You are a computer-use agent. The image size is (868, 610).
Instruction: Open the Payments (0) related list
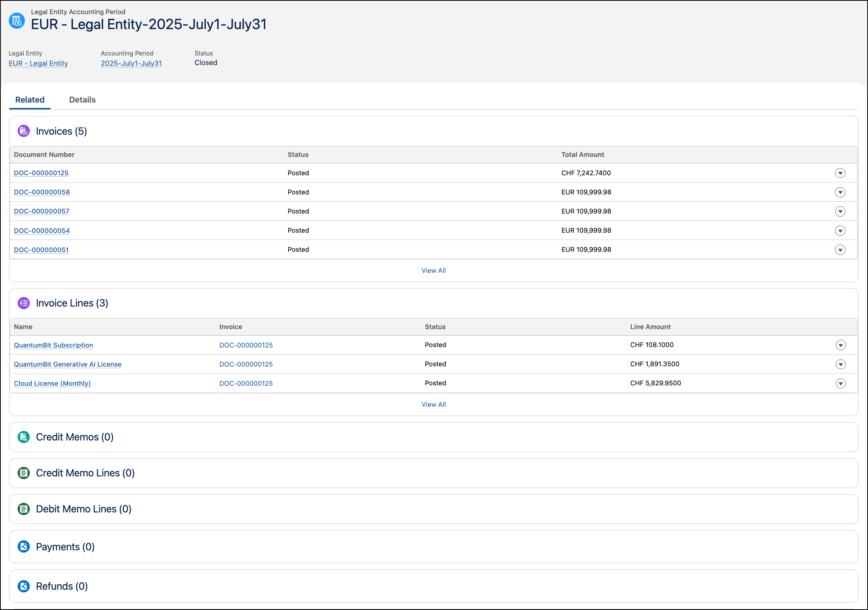pos(65,547)
